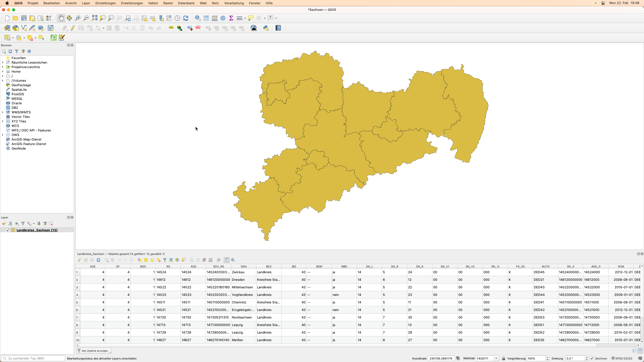Toggle the Zeichnen render checkbox

(592, 358)
